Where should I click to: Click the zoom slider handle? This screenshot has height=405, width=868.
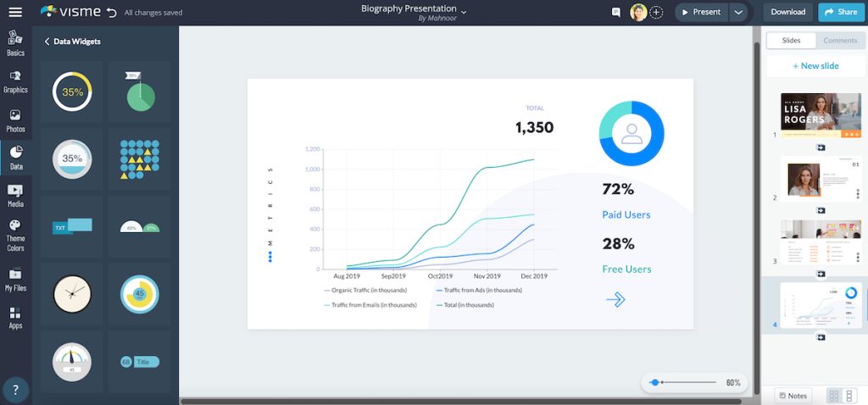pyautogui.click(x=654, y=383)
